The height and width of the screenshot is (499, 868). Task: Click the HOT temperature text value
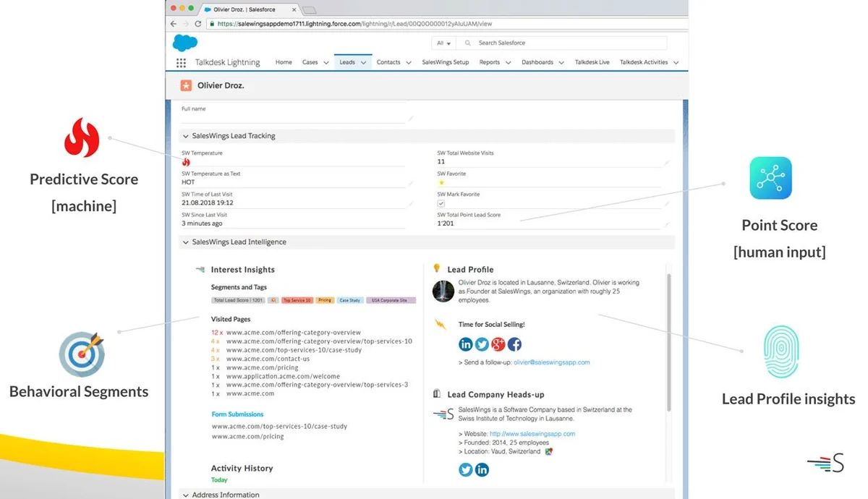[x=188, y=182]
